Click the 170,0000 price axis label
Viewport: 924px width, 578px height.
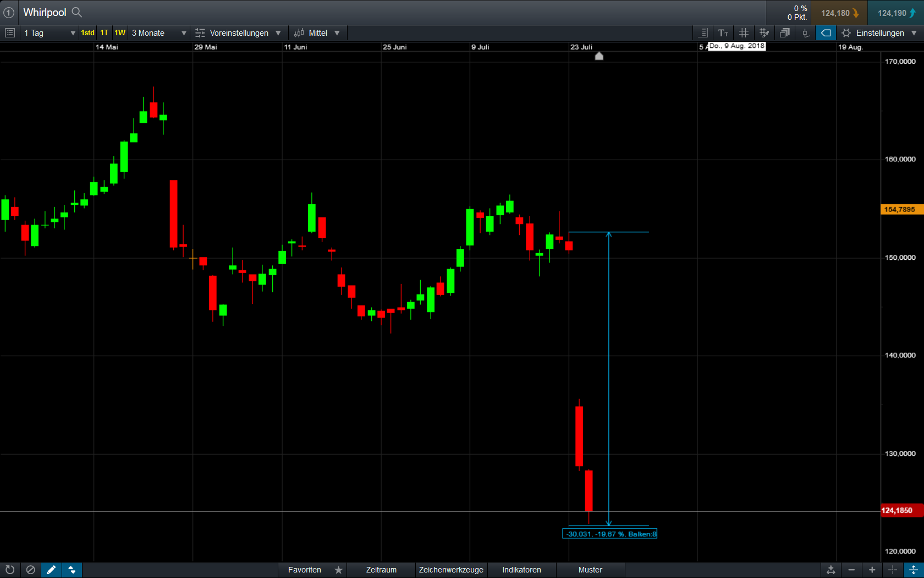tap(900, 61)
